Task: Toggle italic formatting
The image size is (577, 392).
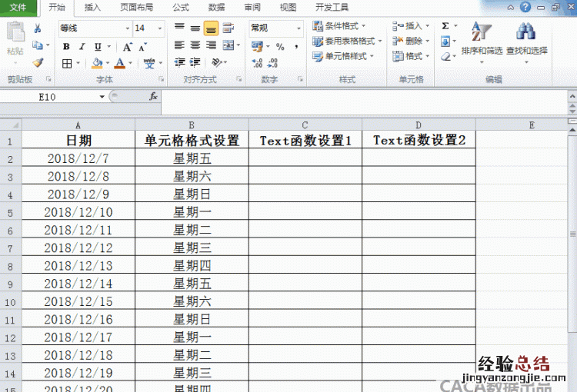Action: point(82,47)
